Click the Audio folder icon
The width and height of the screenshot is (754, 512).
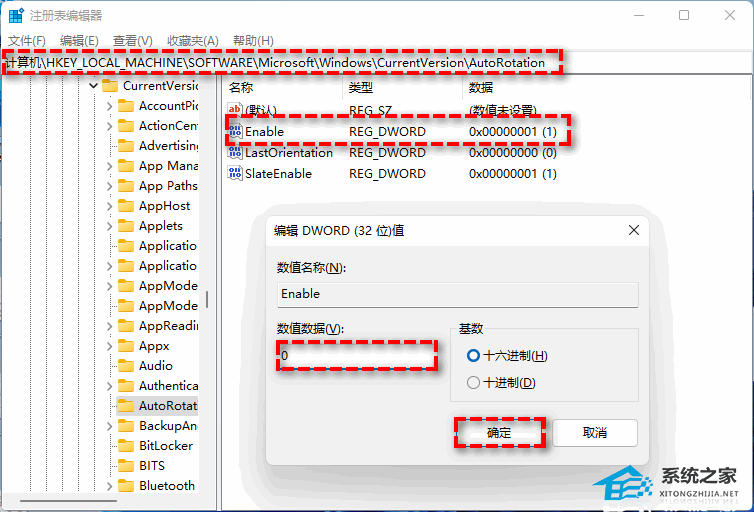click(x=126, y=366)
